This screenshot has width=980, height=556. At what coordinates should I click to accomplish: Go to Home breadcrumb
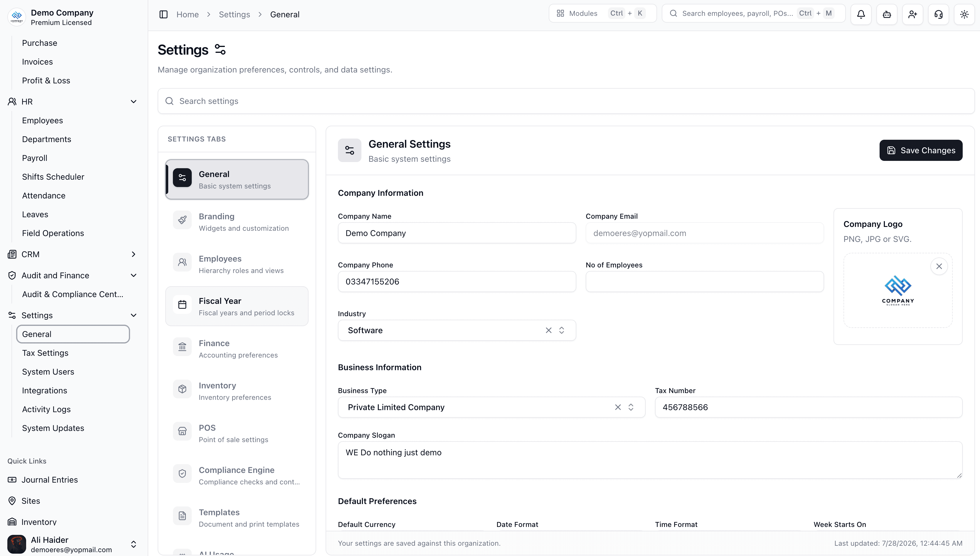click(x=188, y=14)
